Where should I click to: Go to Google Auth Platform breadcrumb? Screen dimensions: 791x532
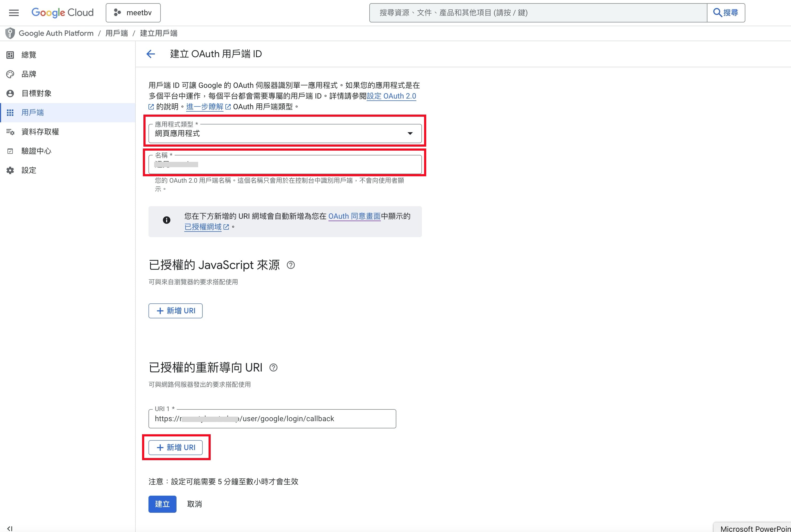point(56,33)
